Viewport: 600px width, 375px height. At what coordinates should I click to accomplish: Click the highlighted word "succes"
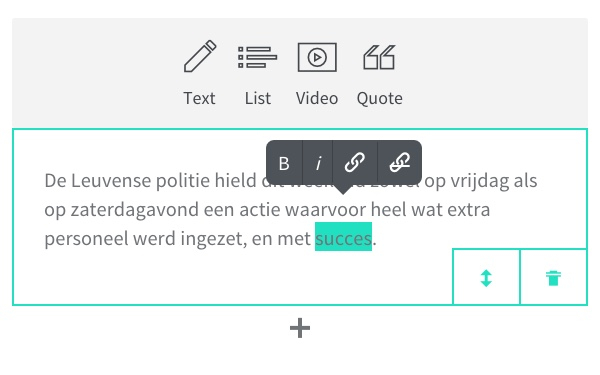click(343, 238)
